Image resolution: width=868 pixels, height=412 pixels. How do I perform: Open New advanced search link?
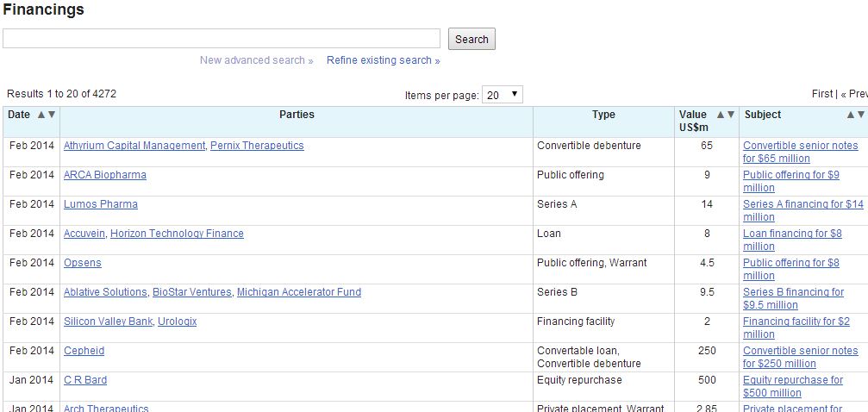pyautogui.click(x=256, y=60)
